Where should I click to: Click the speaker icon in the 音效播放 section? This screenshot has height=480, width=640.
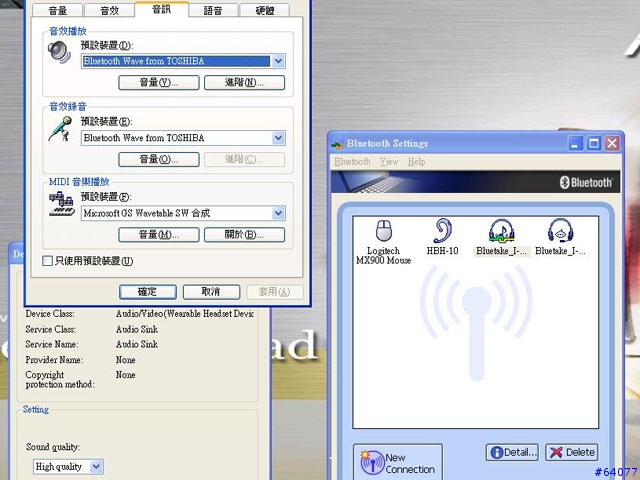coord(60,52)
